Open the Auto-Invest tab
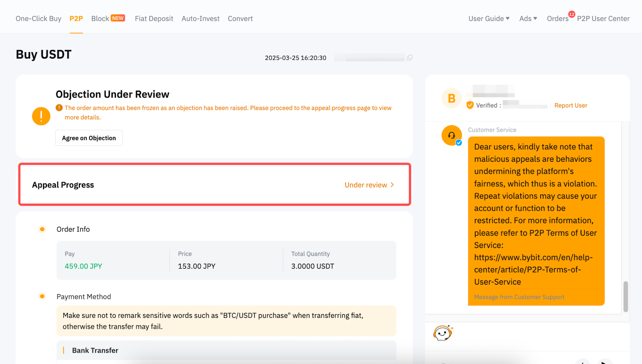This screenshot has height=364, width=642. click(201, 18)
